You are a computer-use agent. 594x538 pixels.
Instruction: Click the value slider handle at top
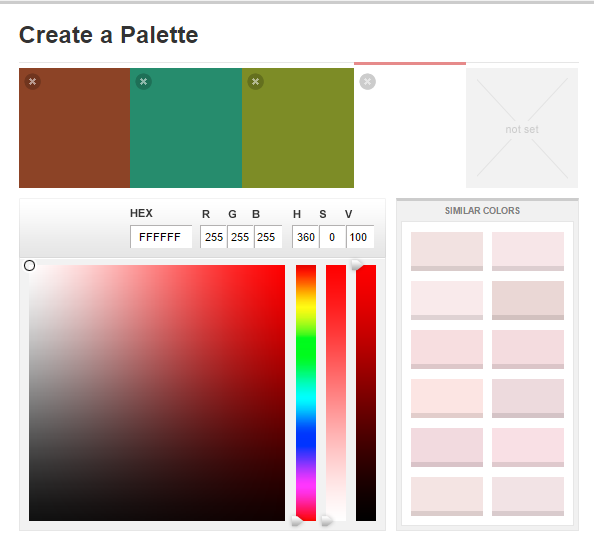pyautogui.click(x=357, y=265)
